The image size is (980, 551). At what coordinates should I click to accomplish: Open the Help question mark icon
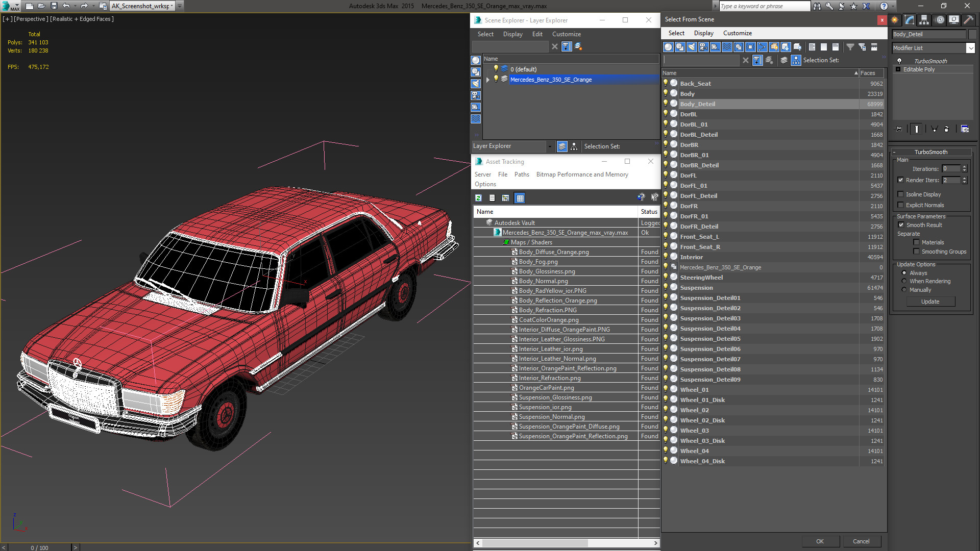(x=884, y=6)
